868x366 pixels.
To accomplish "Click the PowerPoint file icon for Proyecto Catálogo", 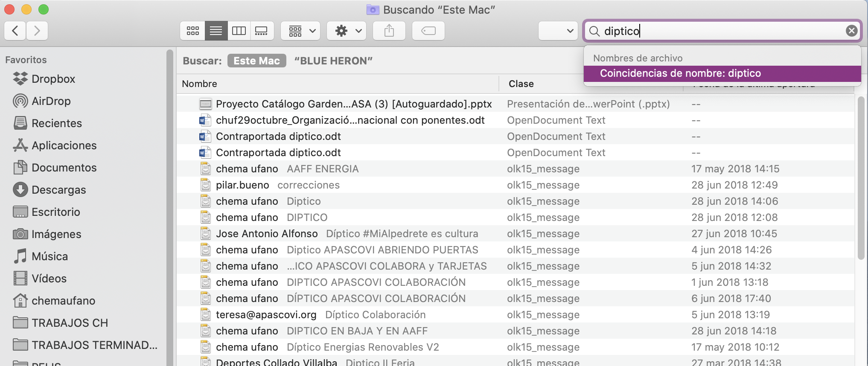I will 206,104.
